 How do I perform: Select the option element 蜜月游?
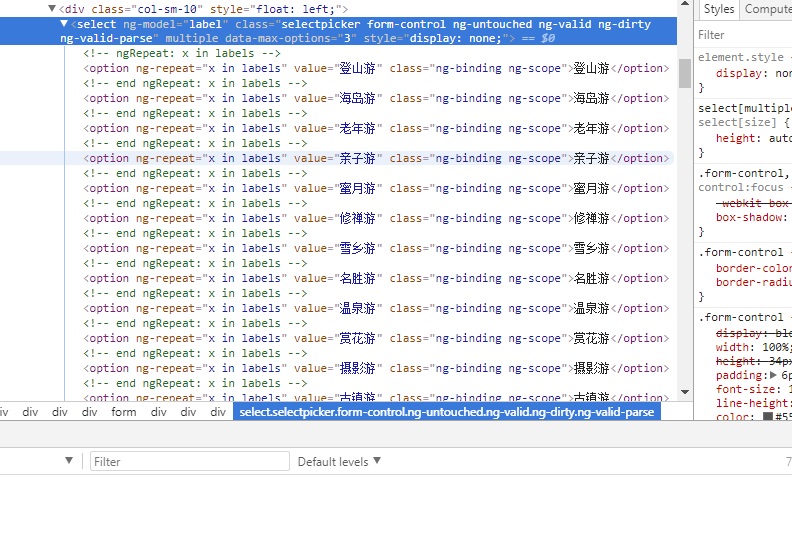click(x=376, y=188)
